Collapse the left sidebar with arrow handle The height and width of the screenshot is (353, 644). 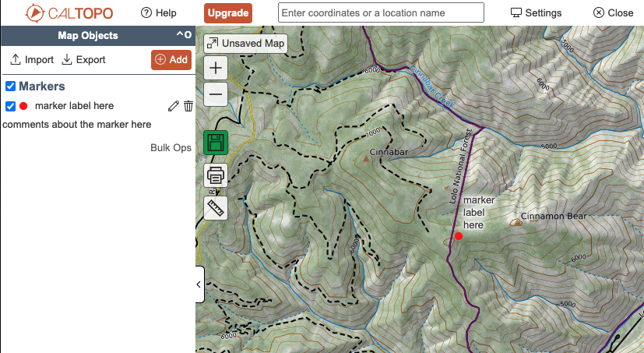point(199,285)
